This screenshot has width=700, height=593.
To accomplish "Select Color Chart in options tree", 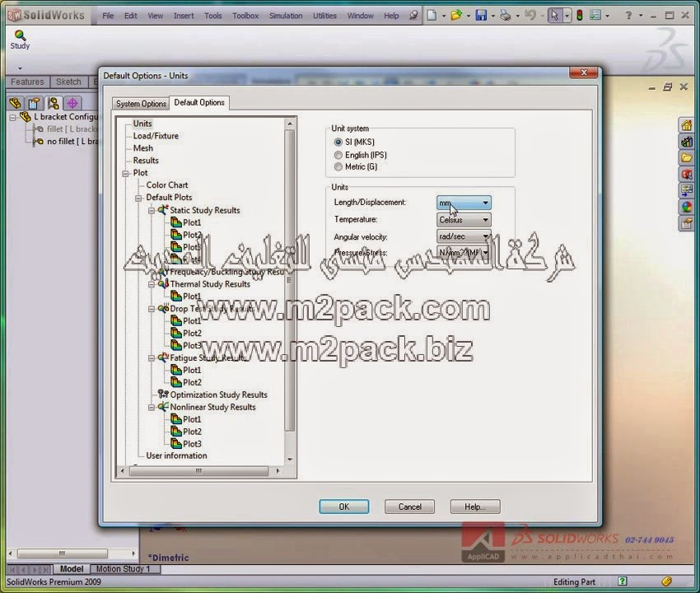I will 167,184.
